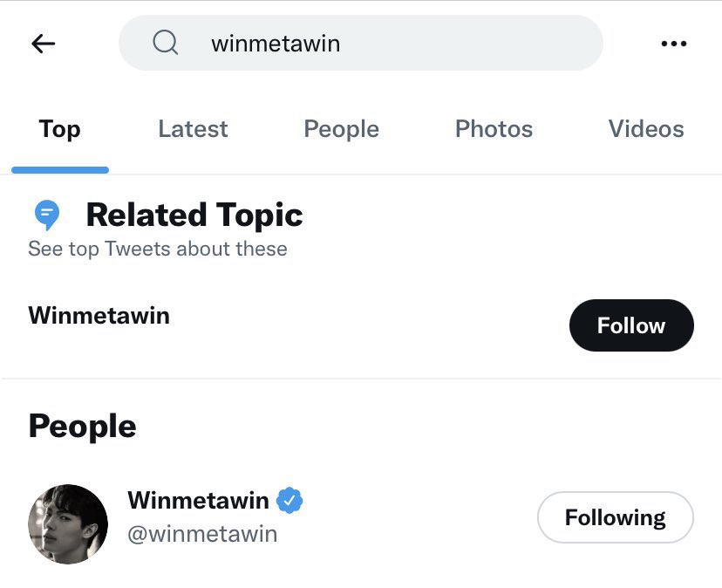
Task: Click the See top Tweets about these text
Action: (x=157, y=249)
